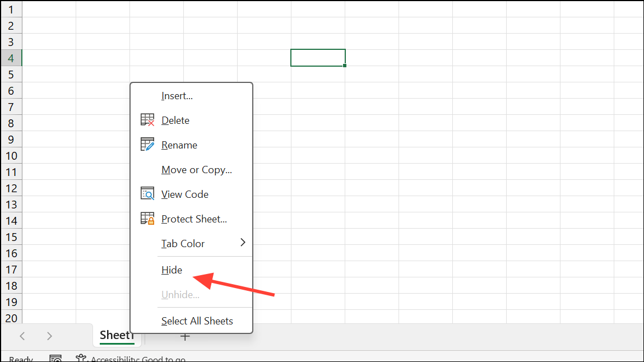Click the Protect Sheet lock icon
Image resolution: width=644 pixels, height=362 pixels.
(147, 219)
